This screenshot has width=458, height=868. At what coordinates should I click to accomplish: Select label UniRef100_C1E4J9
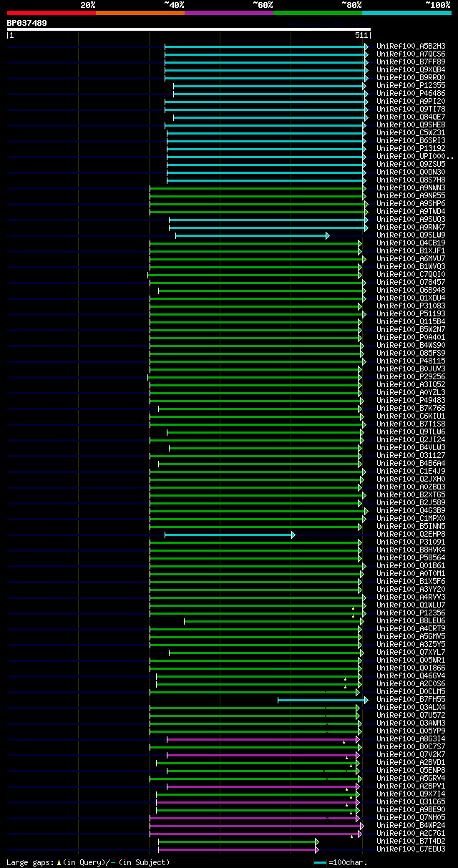pos(411,472)
